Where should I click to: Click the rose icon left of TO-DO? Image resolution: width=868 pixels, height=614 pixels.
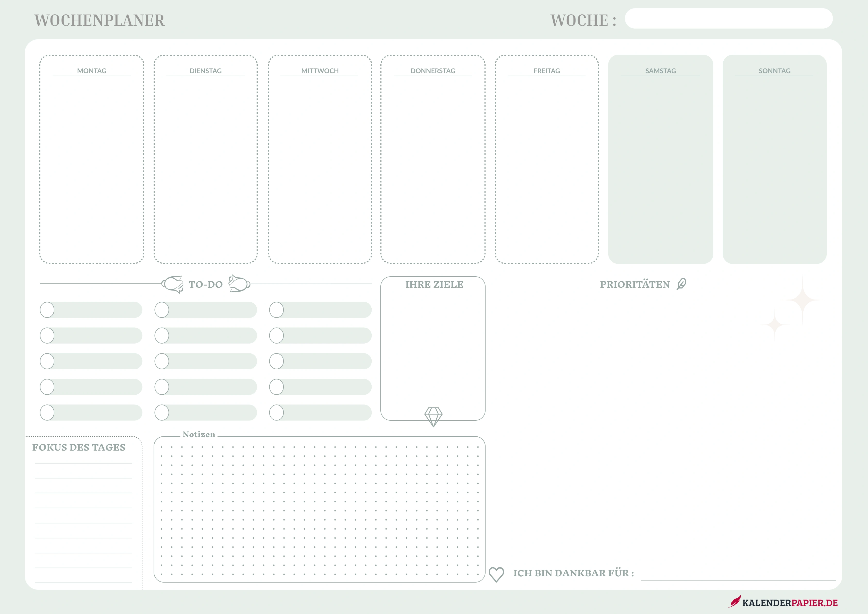[173, 284]
